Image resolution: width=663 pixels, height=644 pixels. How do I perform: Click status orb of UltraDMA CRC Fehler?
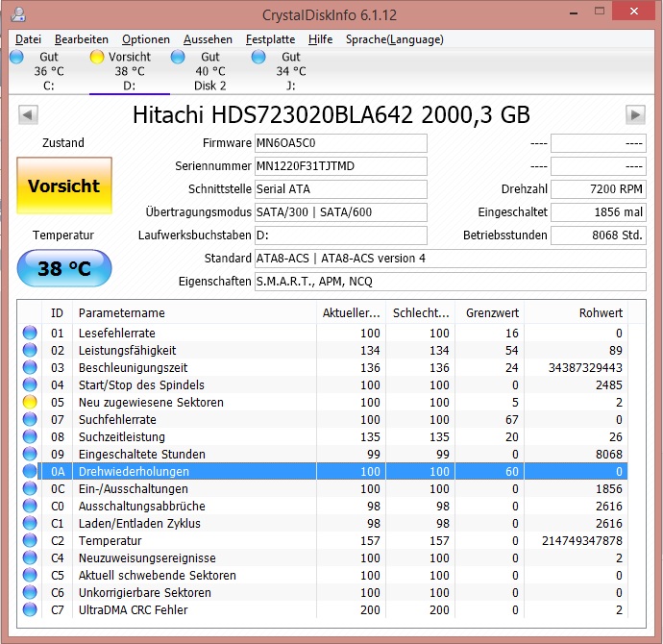click(30, 609)
